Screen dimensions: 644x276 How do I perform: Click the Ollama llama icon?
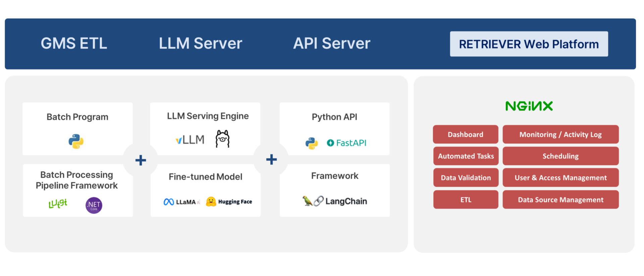(x=222, y=139)
